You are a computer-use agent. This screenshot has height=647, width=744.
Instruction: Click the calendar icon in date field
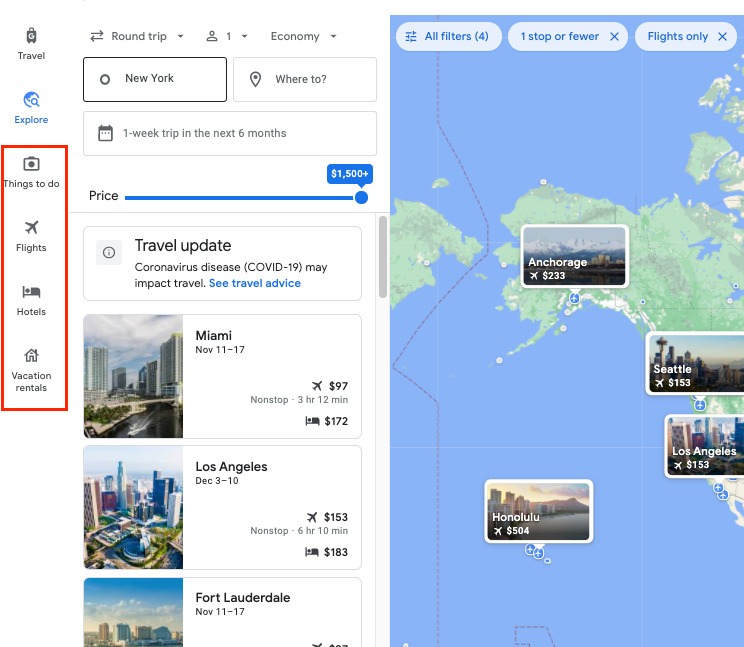click(105, 133)
